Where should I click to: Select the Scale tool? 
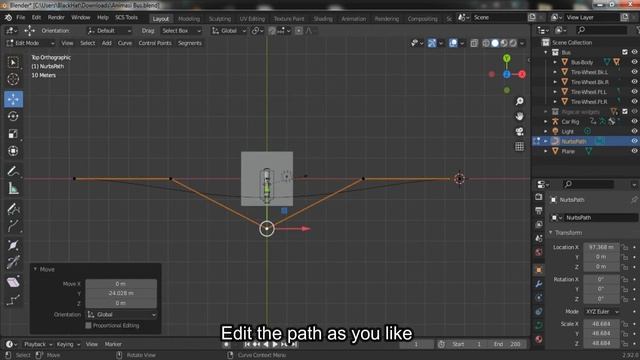point(13,134)
